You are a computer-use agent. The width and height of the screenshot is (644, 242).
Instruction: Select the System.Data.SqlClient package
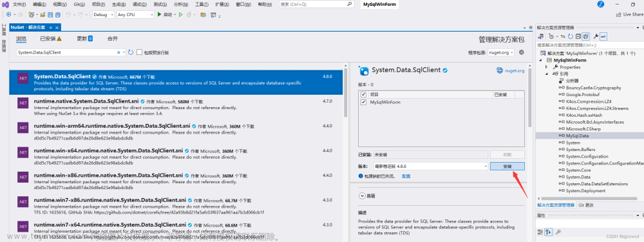176,82
